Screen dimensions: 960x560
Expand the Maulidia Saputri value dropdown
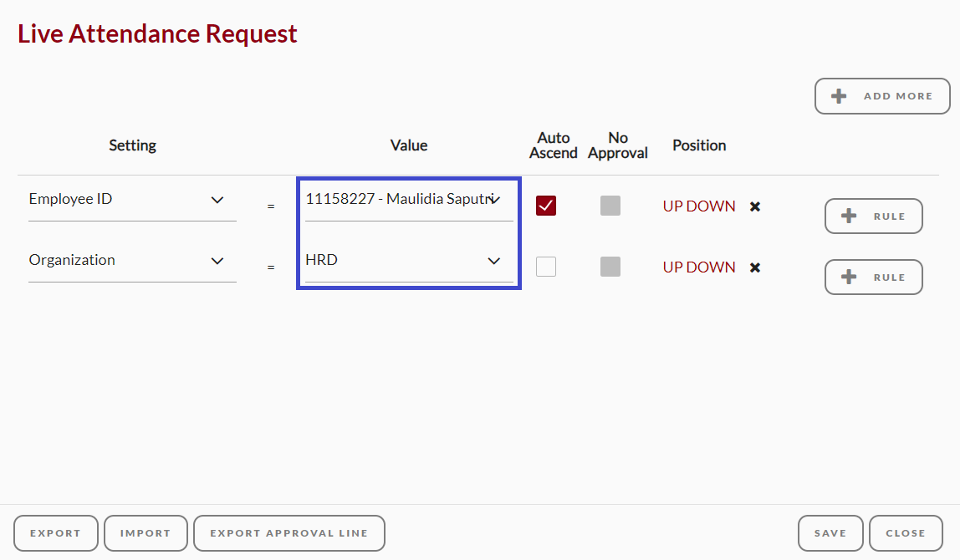(409, 200)
